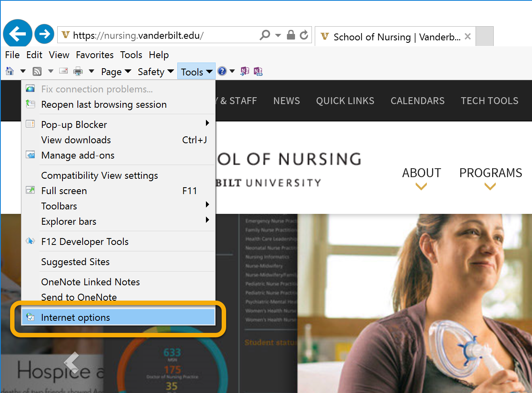Select Reopen last browsing session
The image size is (532, 393).
tap(118, 105)
